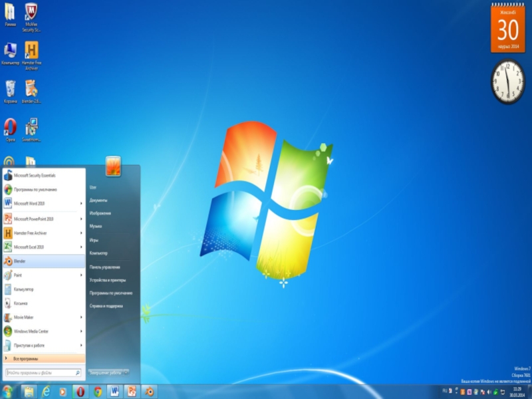
Task: Open the McAfee Security Scan desktop icon
Action: pyautogui.click(x=31, y=17)
